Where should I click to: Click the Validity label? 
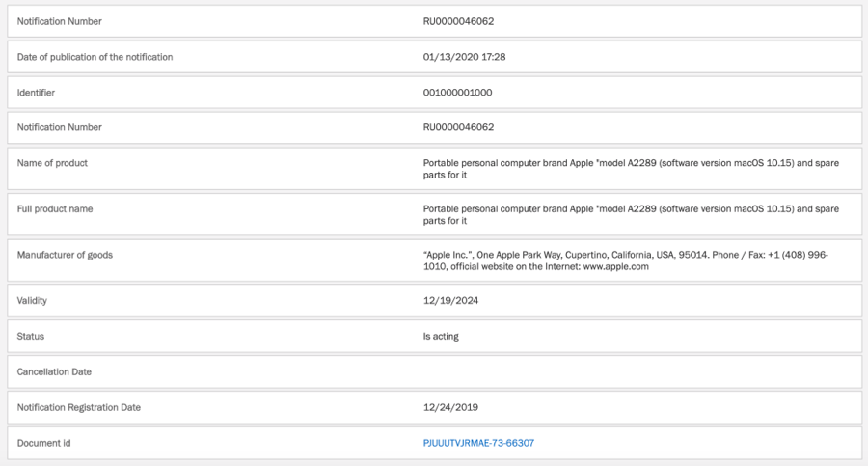point(32,301)
